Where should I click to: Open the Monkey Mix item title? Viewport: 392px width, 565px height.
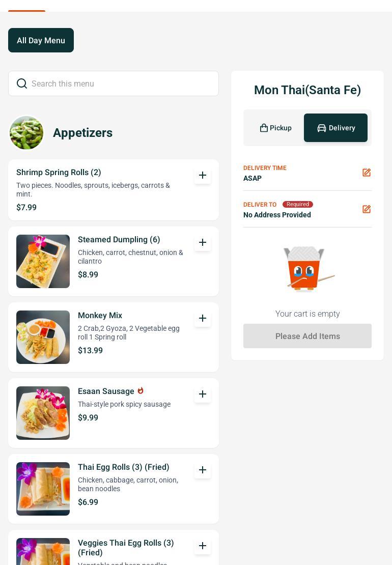coord(100,315)
